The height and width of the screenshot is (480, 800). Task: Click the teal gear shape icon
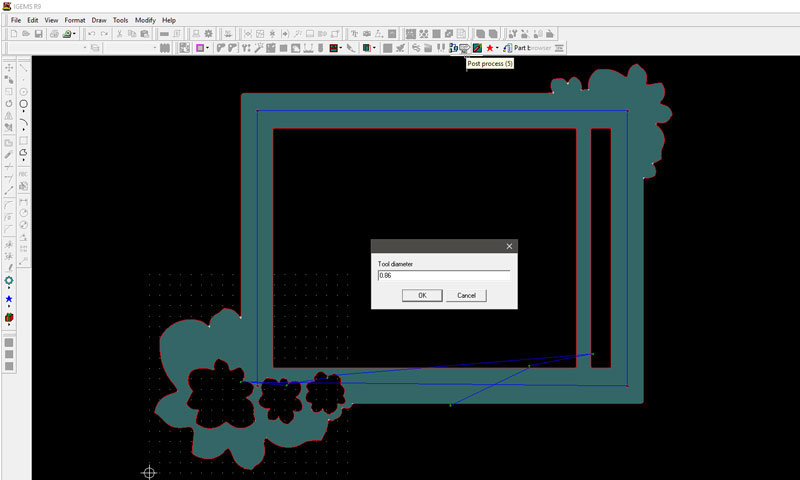click(x=9, y=281)
